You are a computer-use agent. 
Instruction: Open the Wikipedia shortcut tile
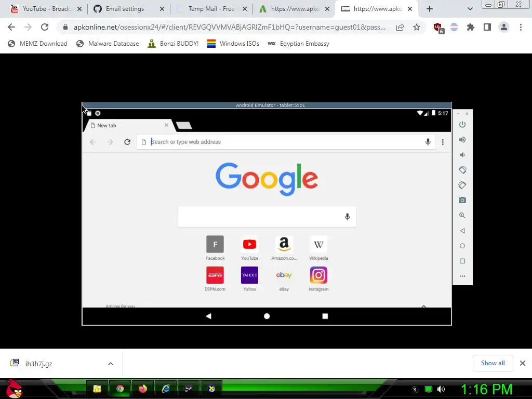click(318, 248)
